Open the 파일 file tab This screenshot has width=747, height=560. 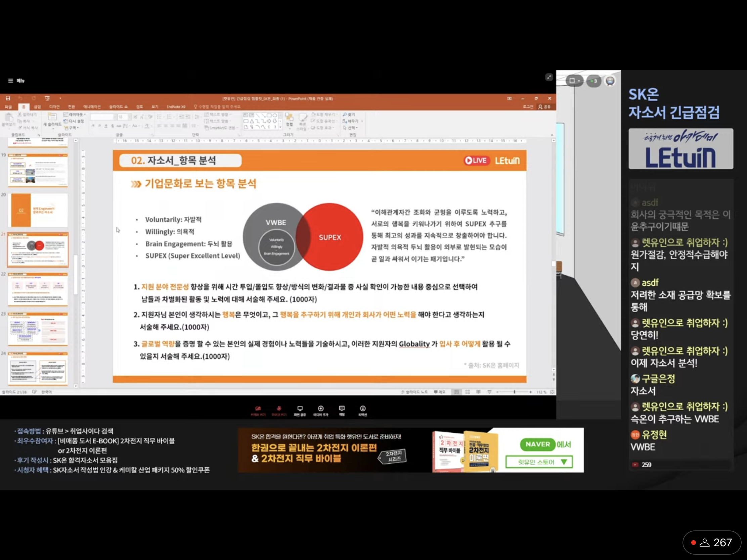click(8, 107)
